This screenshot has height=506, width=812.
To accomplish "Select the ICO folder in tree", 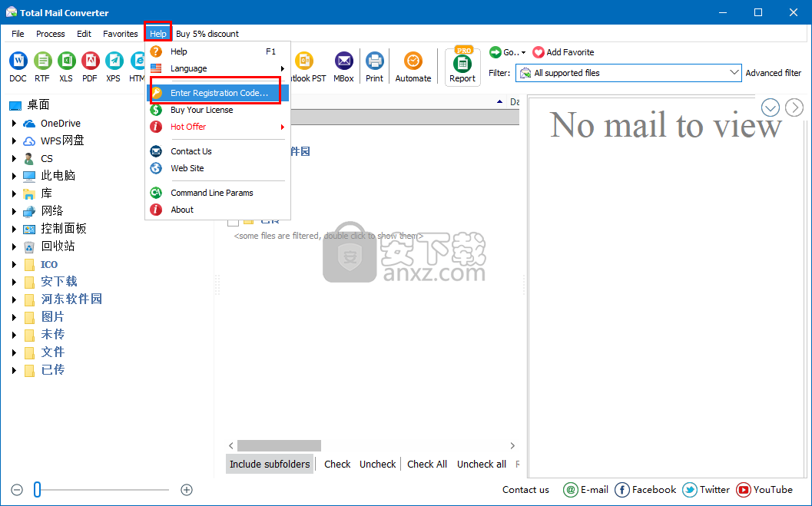I will [x=48, y=264].
